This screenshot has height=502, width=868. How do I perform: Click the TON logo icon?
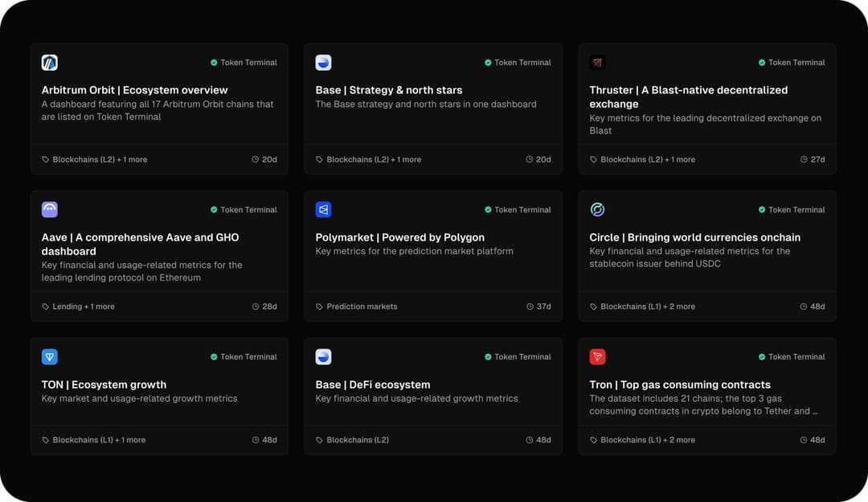[x=49, y=357]
